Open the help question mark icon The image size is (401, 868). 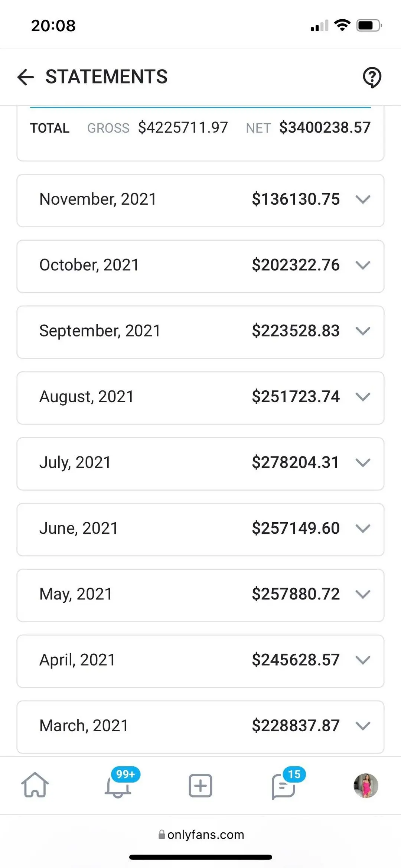(x=372, y=77)
